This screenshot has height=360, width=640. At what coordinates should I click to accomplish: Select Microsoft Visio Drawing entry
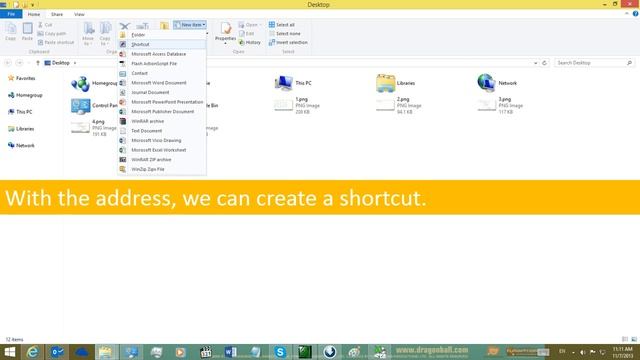pos(162,140)
